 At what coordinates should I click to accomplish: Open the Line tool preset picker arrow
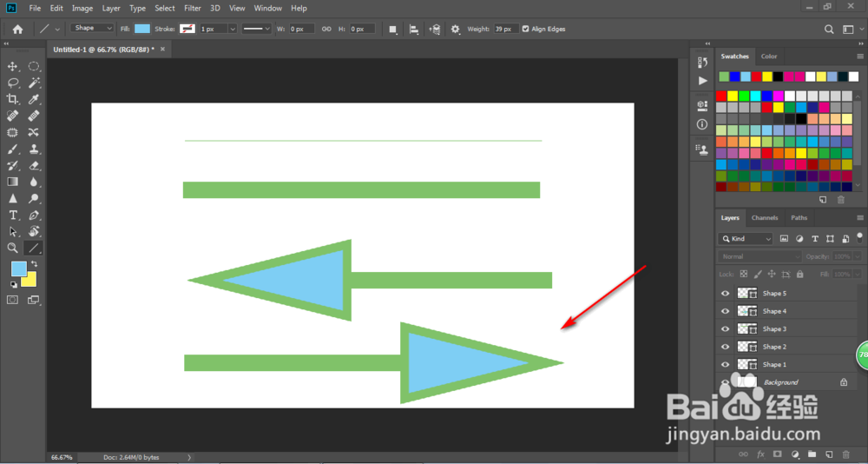[57, 30]
